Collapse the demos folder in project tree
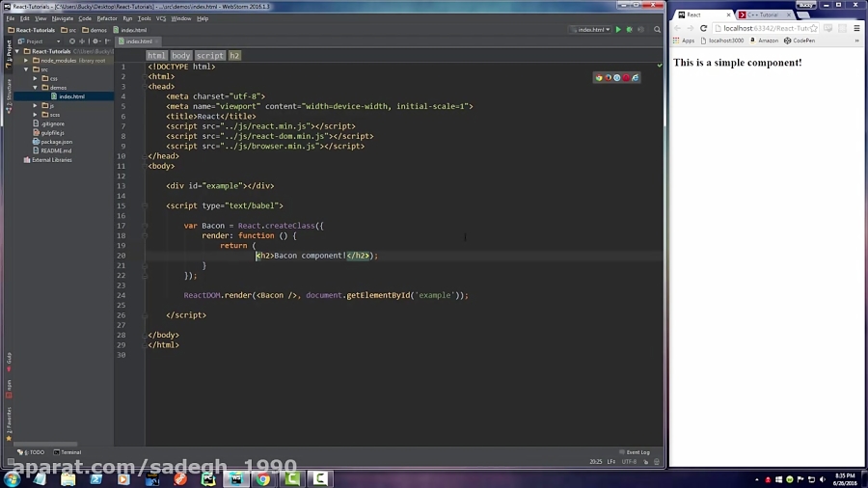Viewport: 868px width, 488px height. pos(35,88)
